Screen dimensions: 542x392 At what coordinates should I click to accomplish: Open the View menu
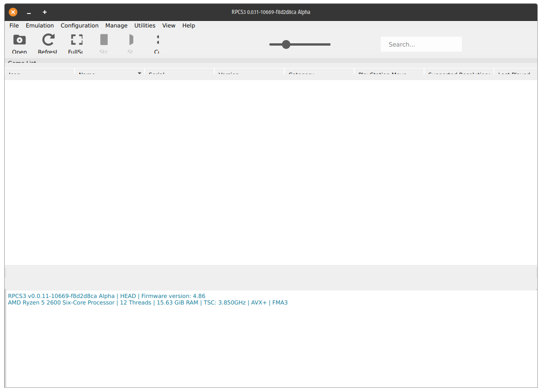(169, 26)
